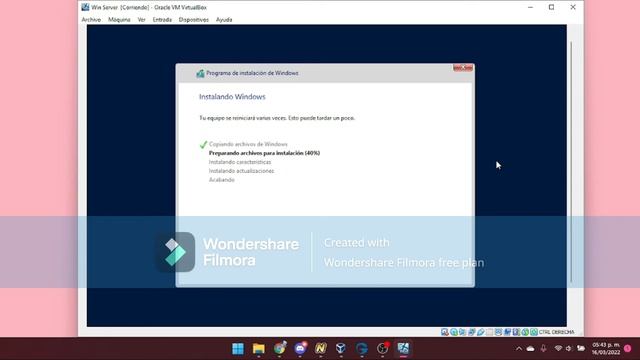Click the CTRL DERECHA host key label
Image resolution: width=640 pixels, height=360 pixels.
coord(556,332)
